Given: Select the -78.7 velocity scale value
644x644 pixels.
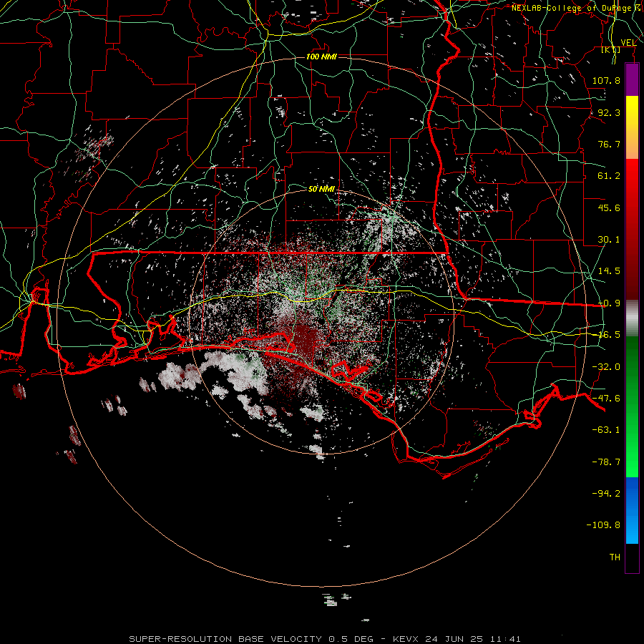Looking at the screenshot, I should pyautogui.click(x=606, y=462).
